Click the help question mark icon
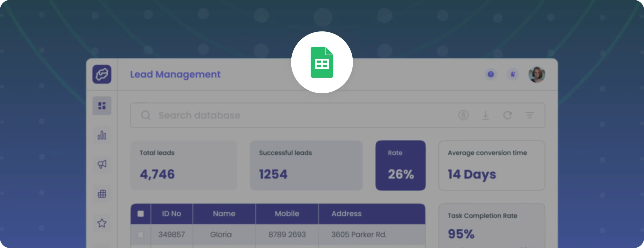Screen dimensions: 644x248 pyautogui.click(x=491, y=74)
